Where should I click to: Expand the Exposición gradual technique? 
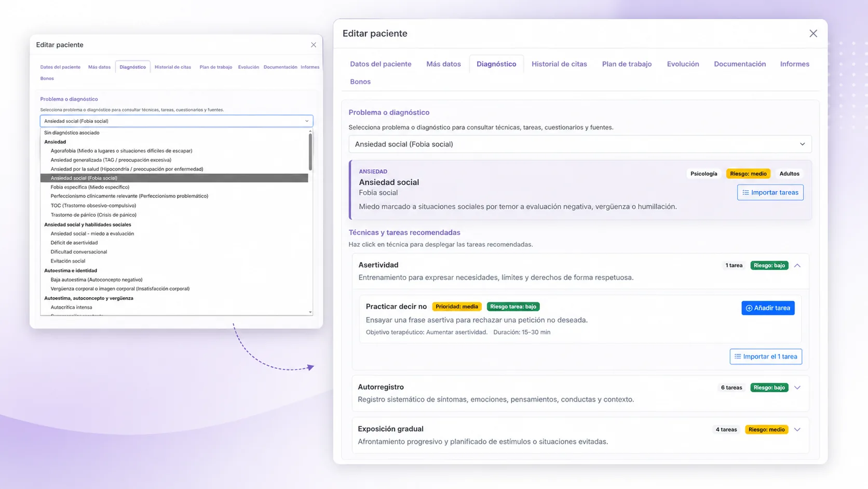[x=797, y=430]
